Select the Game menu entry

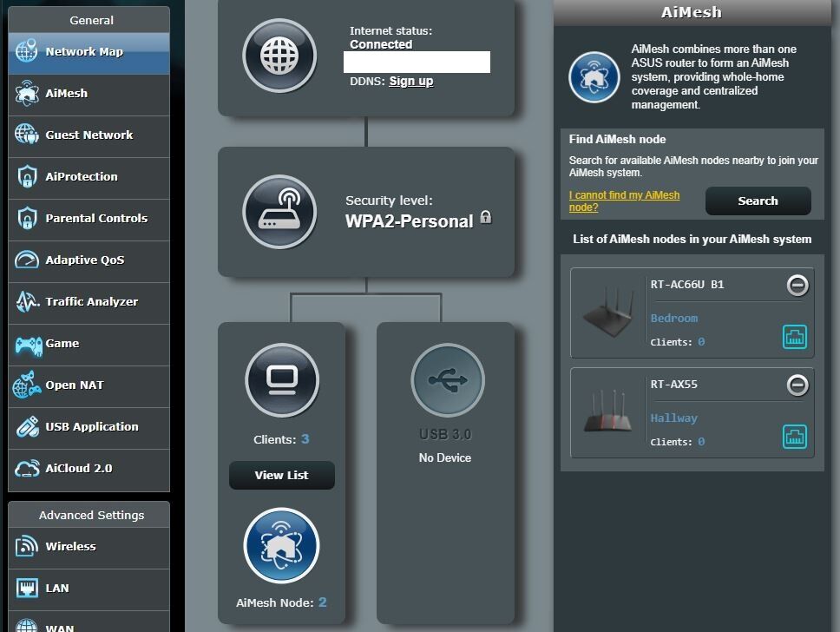tap(89, 346)
